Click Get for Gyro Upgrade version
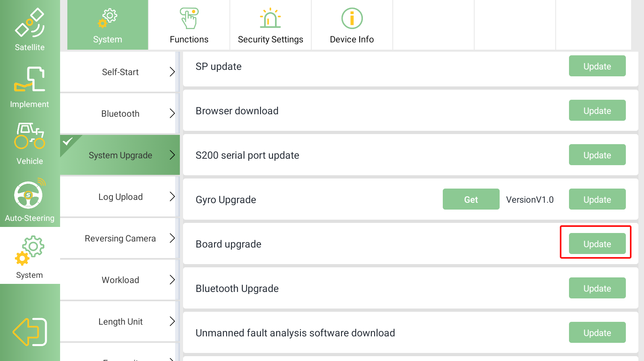 click(471, 199)
